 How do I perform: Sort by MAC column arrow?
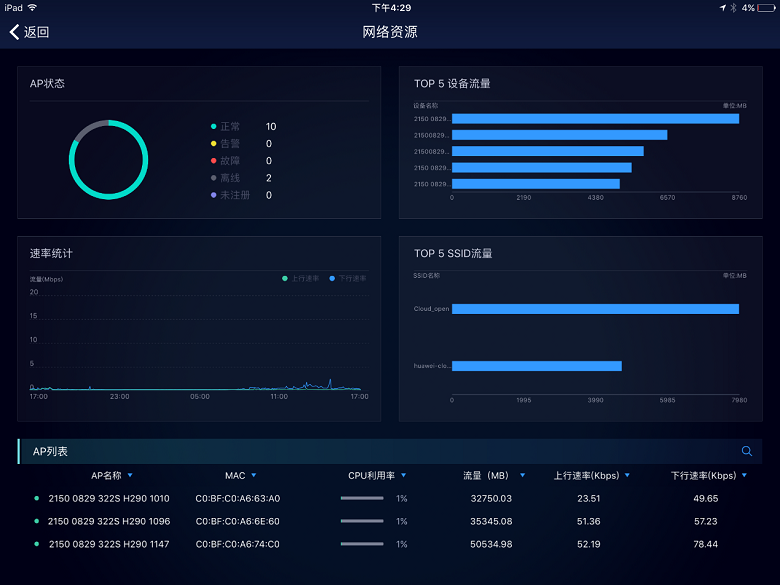click(x=254, y=476)
